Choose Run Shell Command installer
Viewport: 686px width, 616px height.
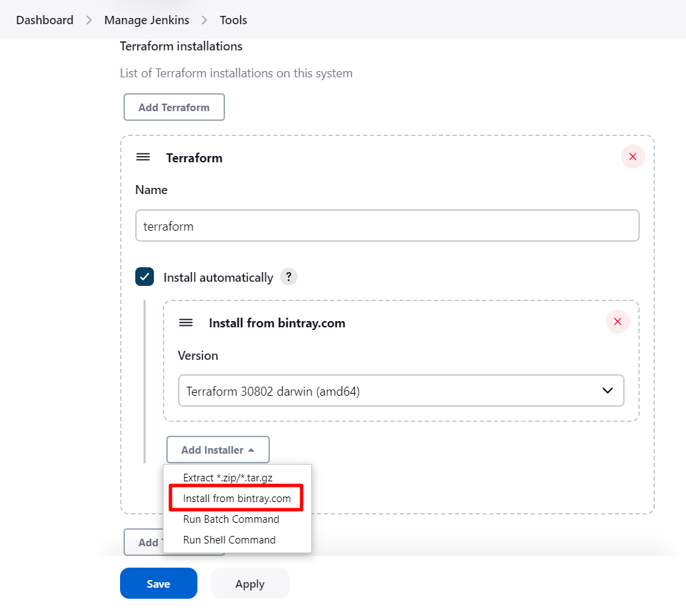pos(229,540)
